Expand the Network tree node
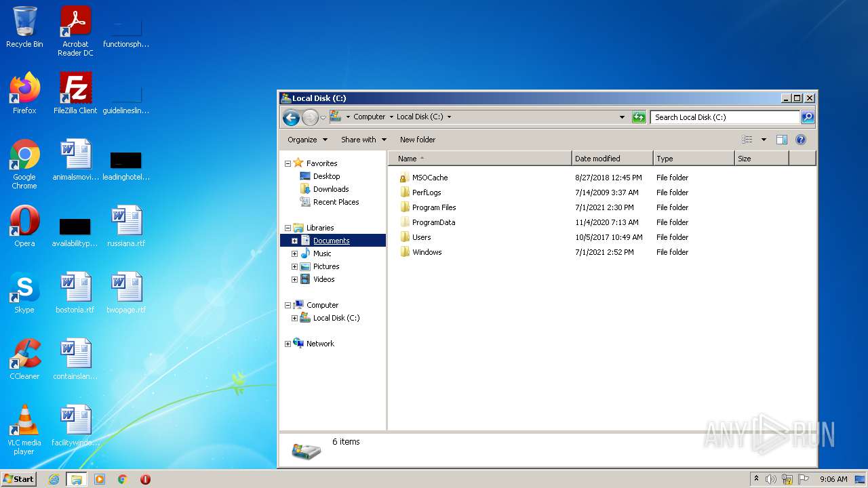The image size is (868, 488). [x=288, y=344]
